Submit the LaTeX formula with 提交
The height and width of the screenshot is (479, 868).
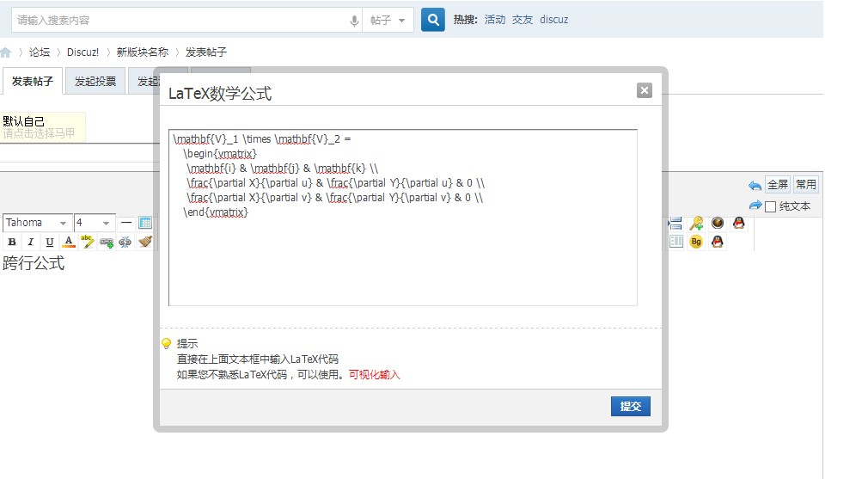click(x=630, y=407)
